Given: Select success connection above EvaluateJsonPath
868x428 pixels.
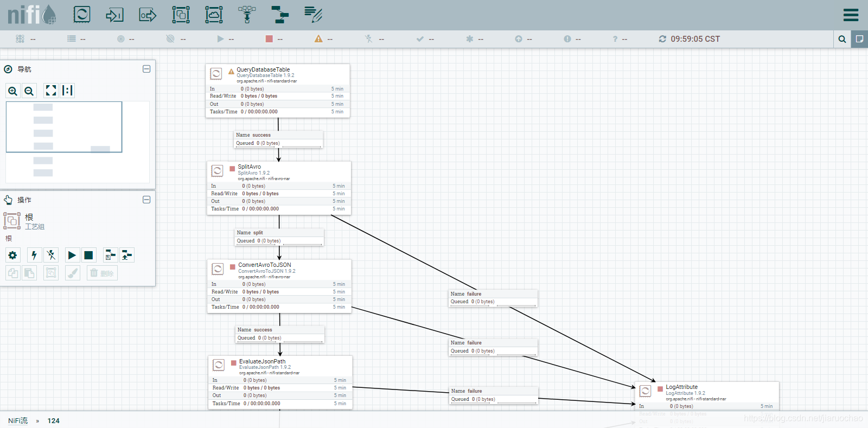Looking at the screenshot, I should point(280,334).
